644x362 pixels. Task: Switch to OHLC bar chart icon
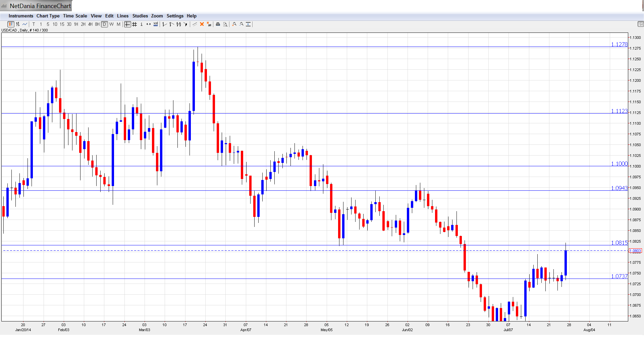coord(18,24)
